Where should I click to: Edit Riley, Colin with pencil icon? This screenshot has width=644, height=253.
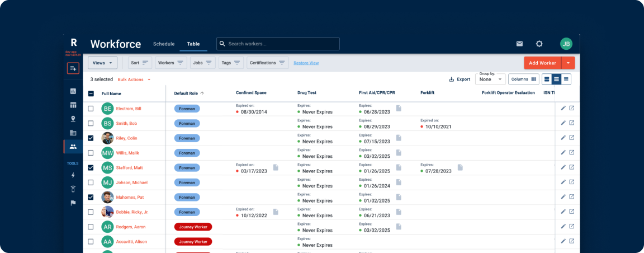pos(563,137)
